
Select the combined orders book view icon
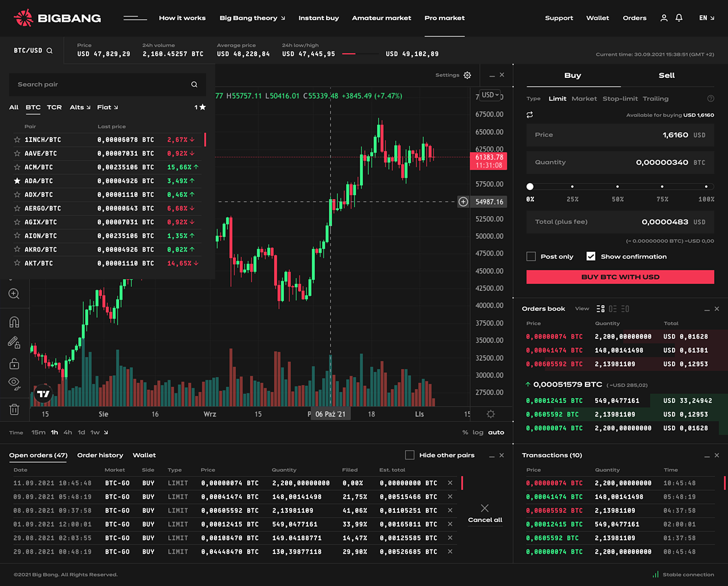[600, 308]
